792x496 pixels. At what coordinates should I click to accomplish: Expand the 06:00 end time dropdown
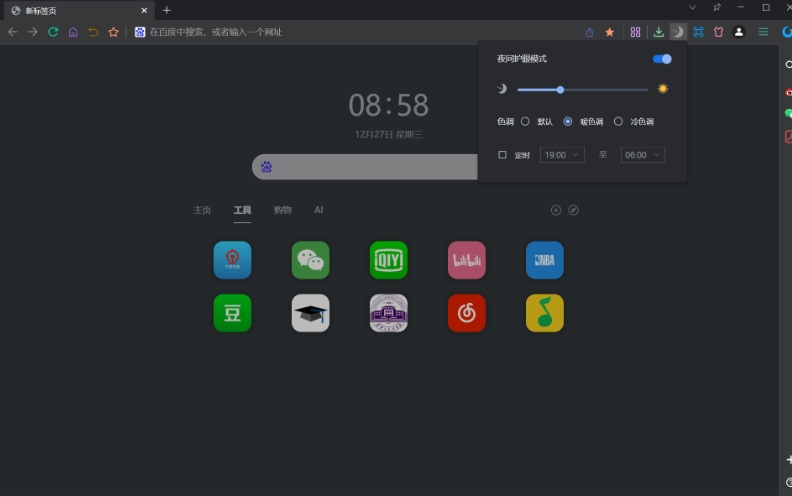[x=642, y=155]
